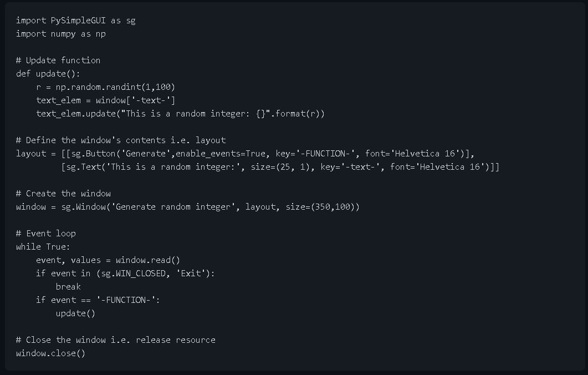Click the 'import numpy as np' line
The image size is (588, 375).
60,34
